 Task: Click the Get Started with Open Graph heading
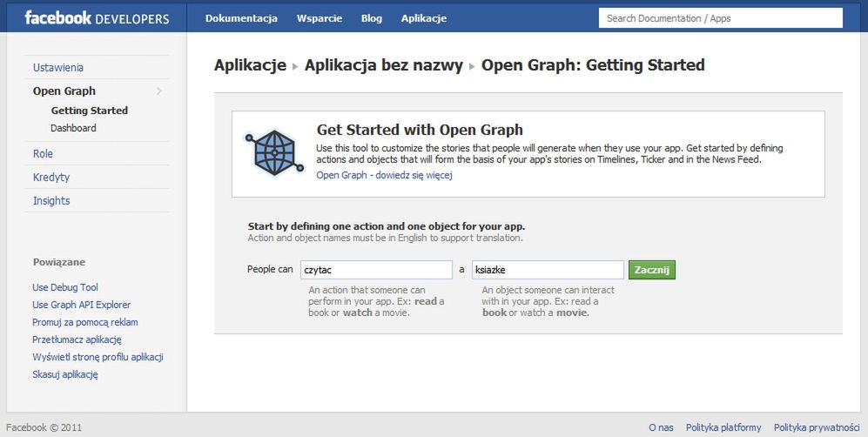tap(420, 130)
